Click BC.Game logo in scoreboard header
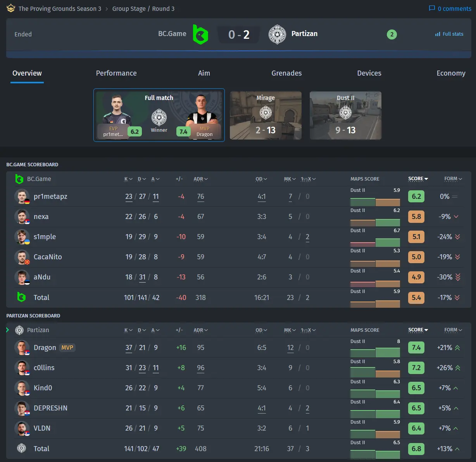Image resolution: width=476 pixels, height=462 pixels. [x=19, y=179]
